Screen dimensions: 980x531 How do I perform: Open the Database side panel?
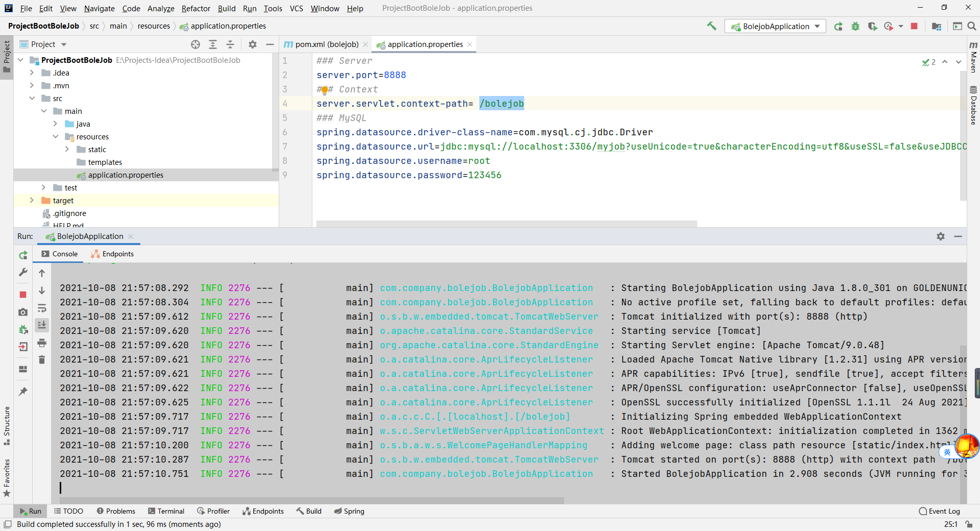click(x=973, y=105)
